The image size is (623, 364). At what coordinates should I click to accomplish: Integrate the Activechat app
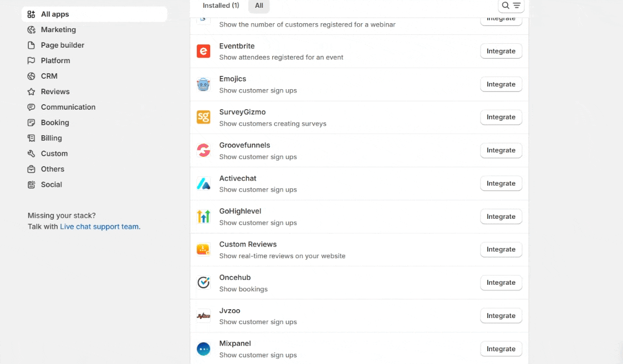(501, 183)
